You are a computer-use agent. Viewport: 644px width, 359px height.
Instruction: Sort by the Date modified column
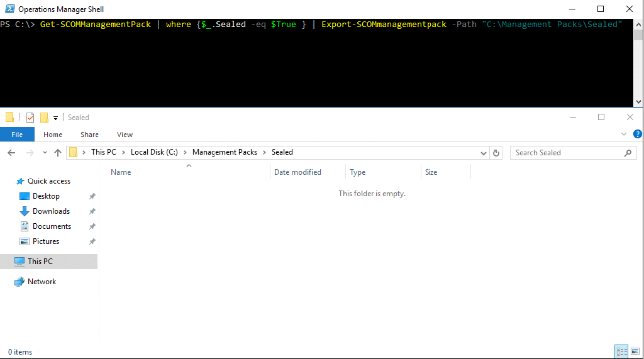297,172
